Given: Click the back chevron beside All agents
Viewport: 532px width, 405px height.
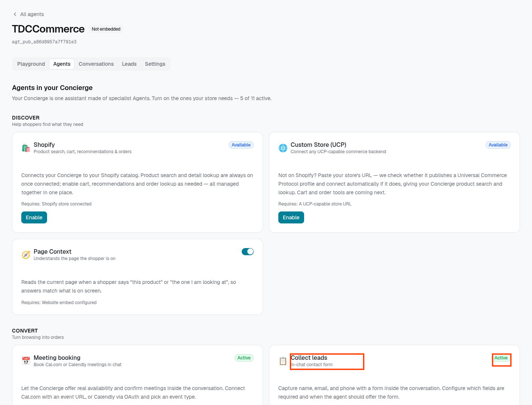Looking at the screenshot, I should coord(15,14).
